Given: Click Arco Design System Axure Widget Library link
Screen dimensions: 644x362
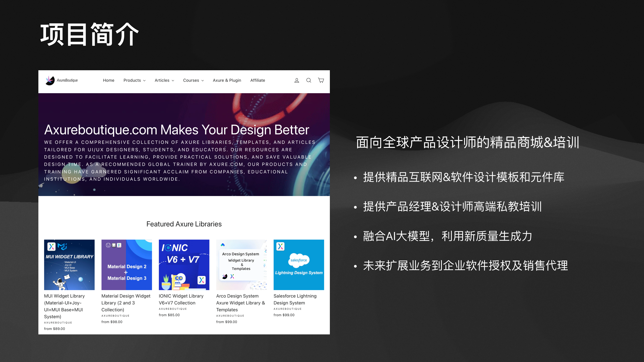Looking at the screenshot, I should click(241, 302).
